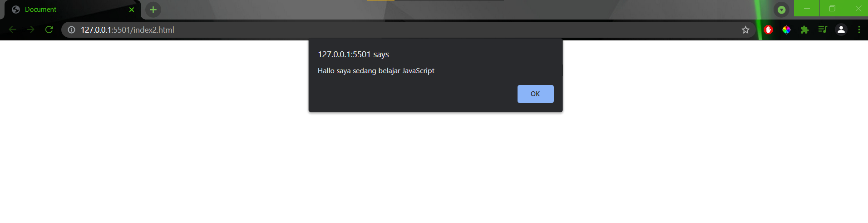The image size is (868, 223).
Task: View site information icon beside URL
Action: click(x=71, y=30)
